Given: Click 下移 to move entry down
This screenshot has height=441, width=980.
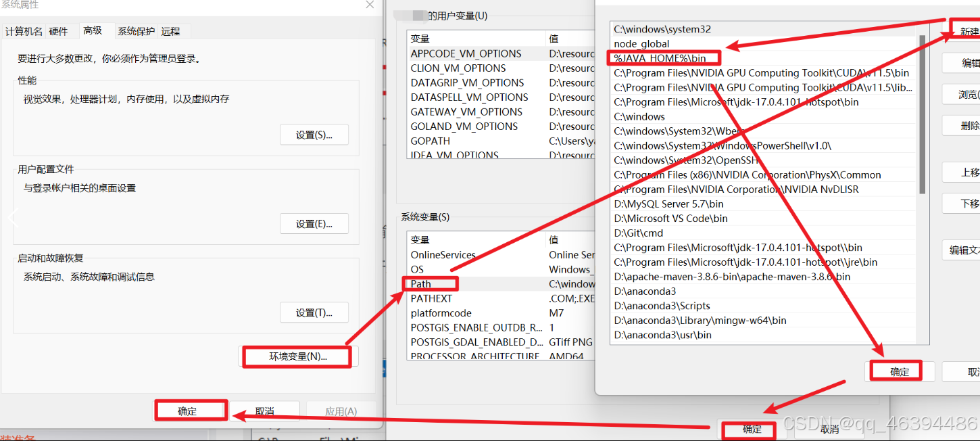Looking at the screenshot, I should coord(962,204).
